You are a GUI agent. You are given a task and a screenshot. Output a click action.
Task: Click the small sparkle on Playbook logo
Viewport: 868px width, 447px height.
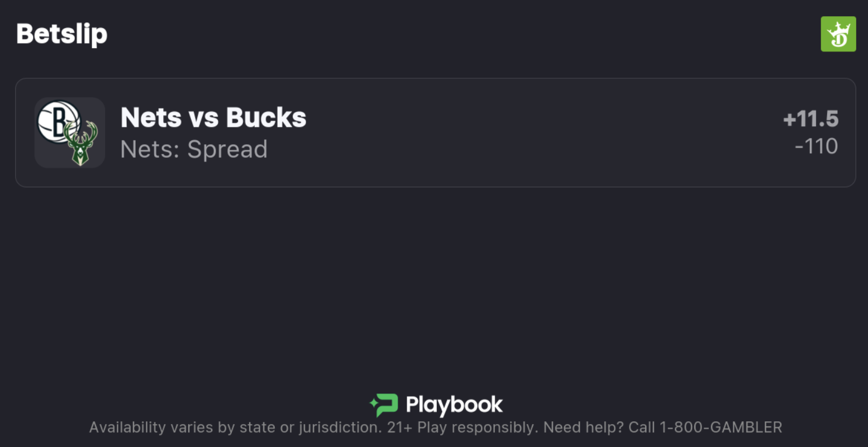(x=373, y=402)
